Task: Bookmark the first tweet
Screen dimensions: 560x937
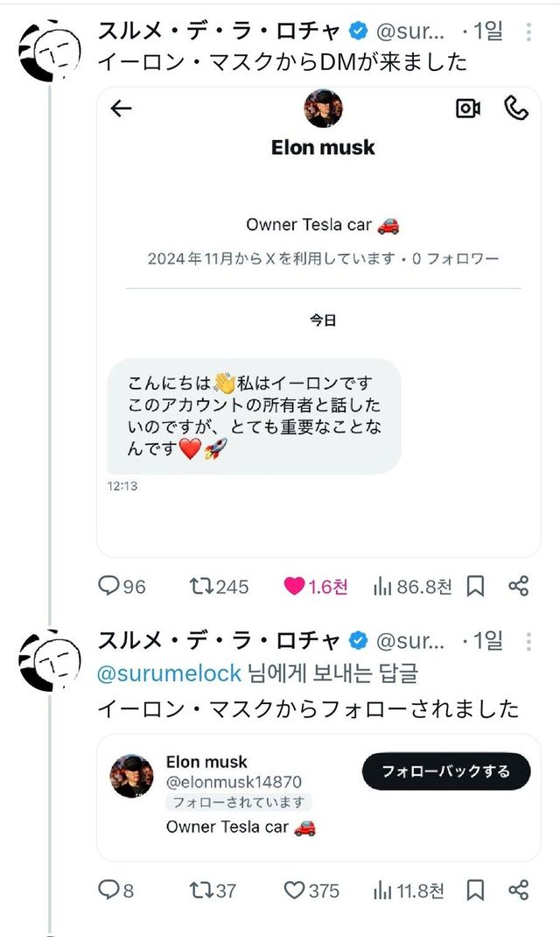Action: (475, 586)
